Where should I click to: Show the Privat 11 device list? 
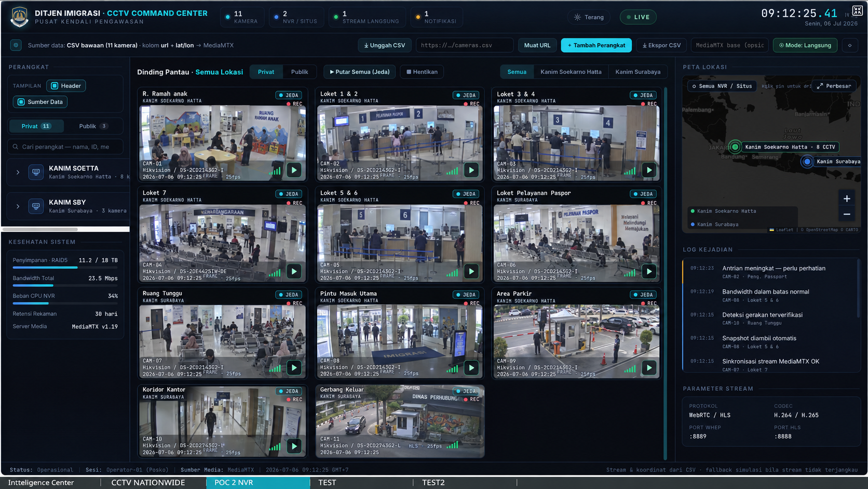click(36, 126)
